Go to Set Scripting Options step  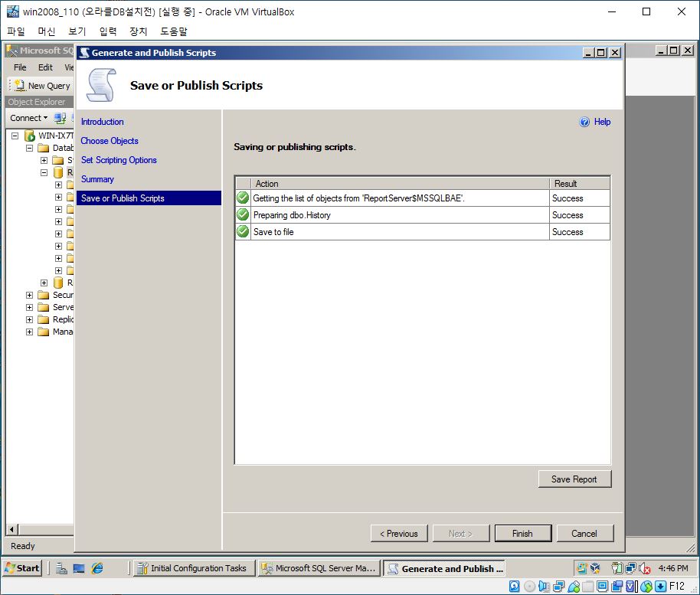coord(119,160)
